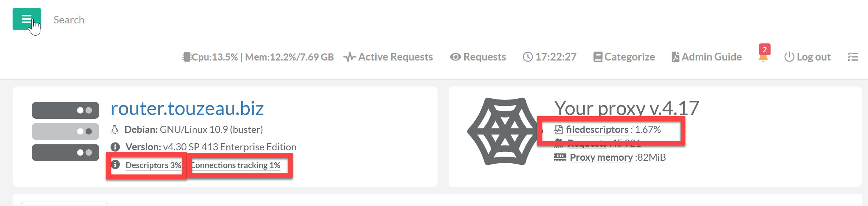868x206 pixels.
Task: Open the Connections tracking 1% link
Action: pyautogui.click(x=236, y=165)
